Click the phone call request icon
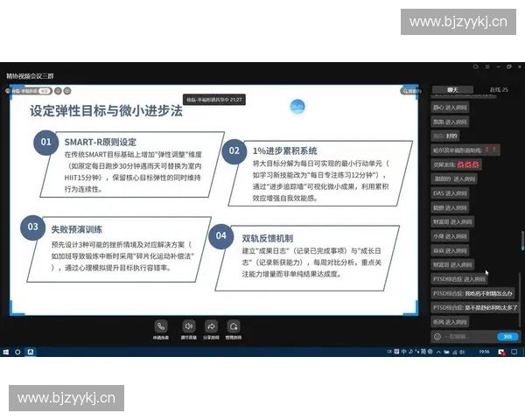Screen dimensions: 525x420 161,326
